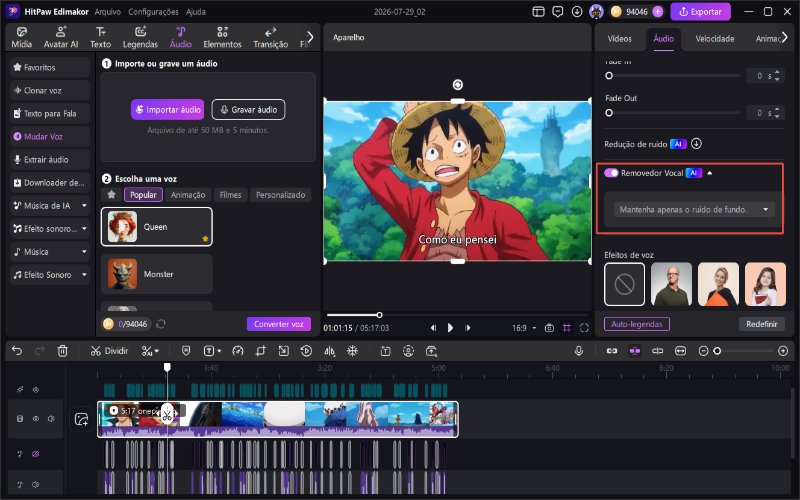Toggle the Removedor Vocal switch
800x500 pixels.
[x=611, y=173]
